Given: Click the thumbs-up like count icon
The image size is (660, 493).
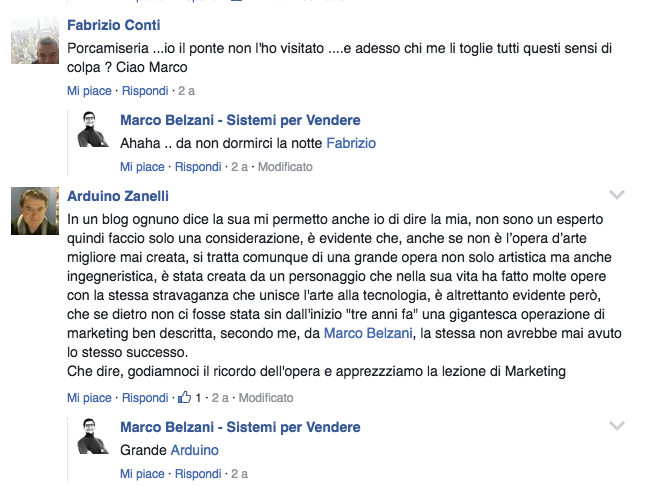Looking at the screenshot, I should coord(184,397).
